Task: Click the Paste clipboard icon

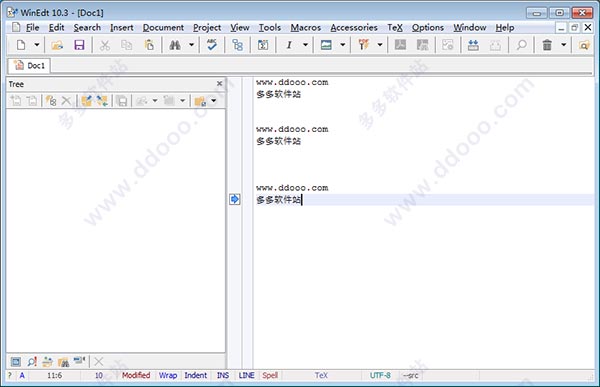Action: pyautogui.click(x=149, y=45)
